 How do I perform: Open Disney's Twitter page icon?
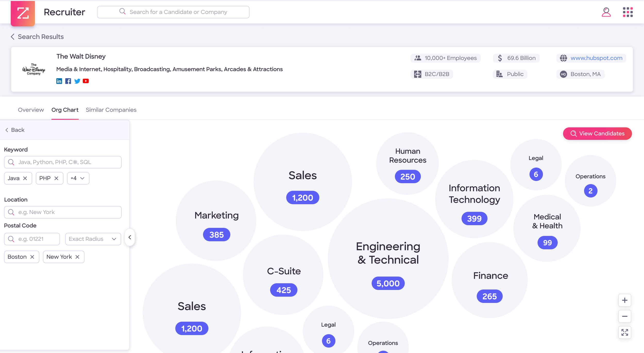pyautogui.click(x=77, y=81)
